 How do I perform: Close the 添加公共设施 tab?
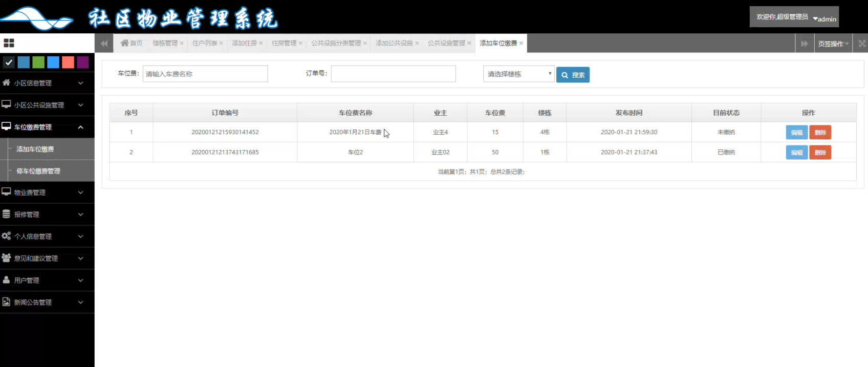[x=417, y=44]
